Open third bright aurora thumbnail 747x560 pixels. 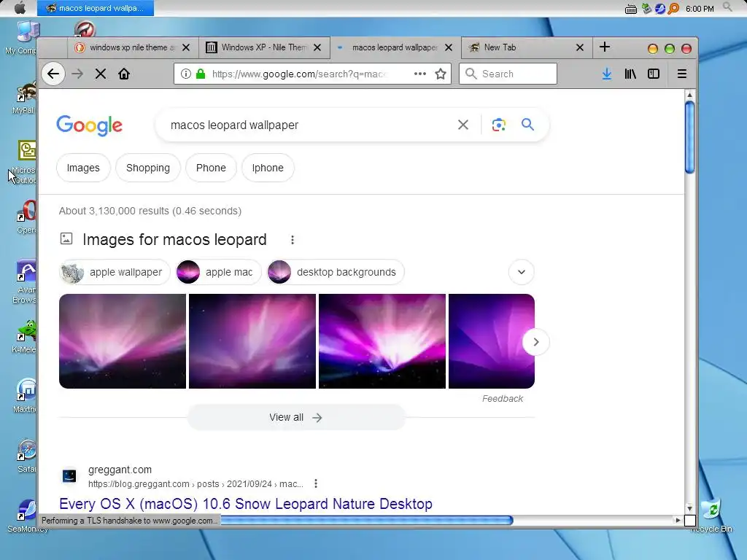(x=382, y=341)
